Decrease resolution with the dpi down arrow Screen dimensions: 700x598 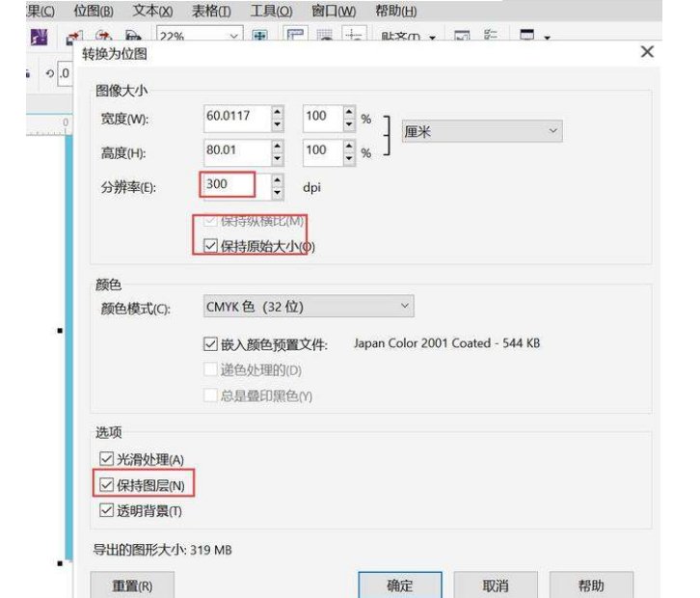click(278, 193)
